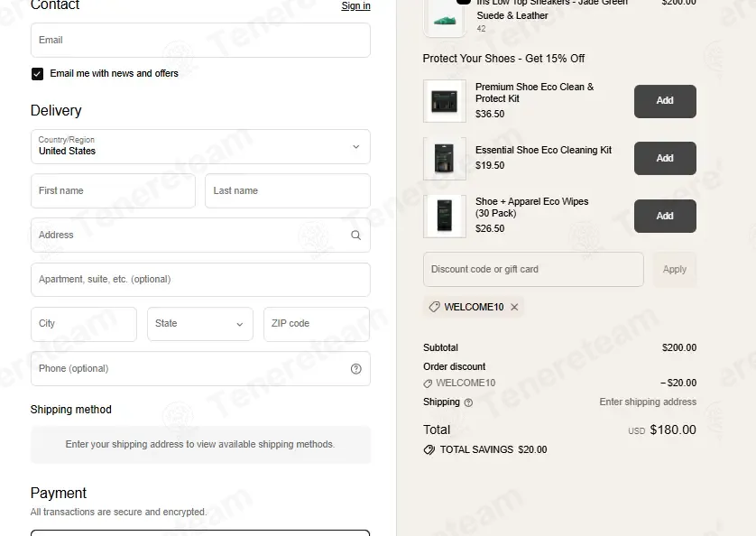The image size is (756, 536).
Task: Click the Eco Wipes product thumbnail
Action: click(x=445, y=217)
